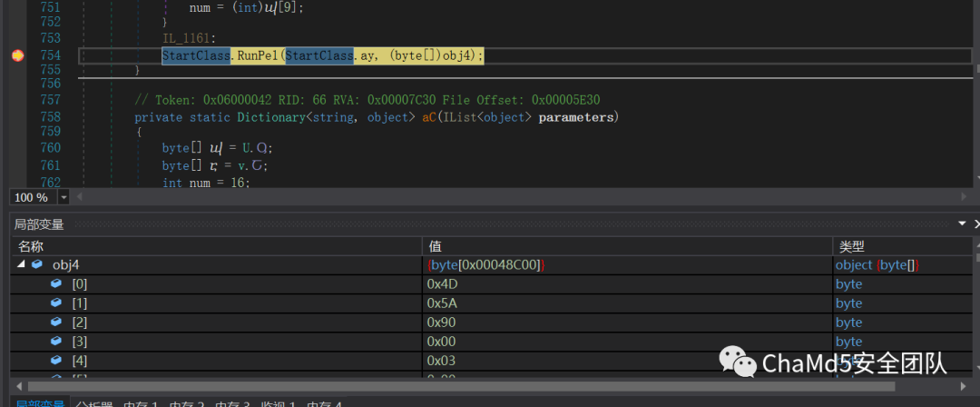Screen dimensions: 980x407
Task: Click the cube icon for element [2]
Action: coord(56,322)
